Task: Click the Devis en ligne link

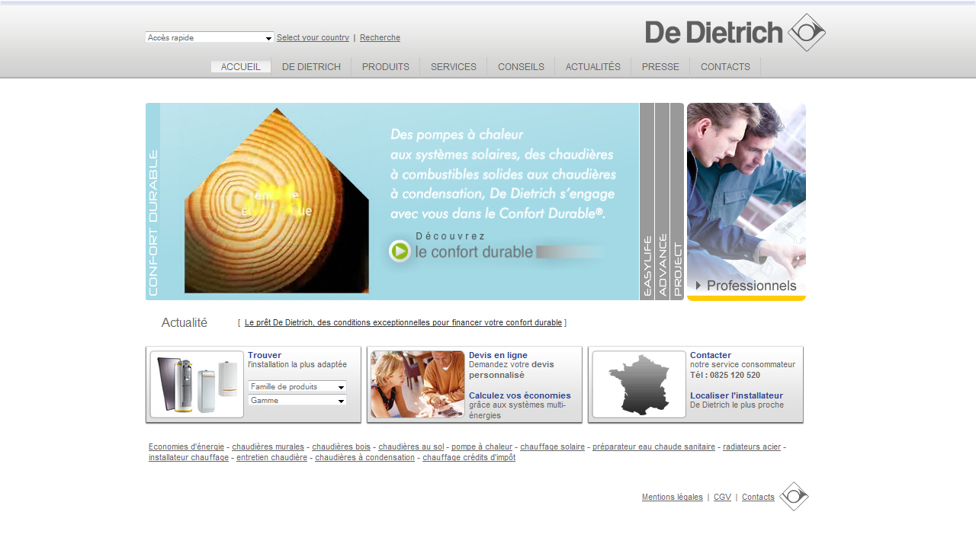Action: (x=498, y=355)
